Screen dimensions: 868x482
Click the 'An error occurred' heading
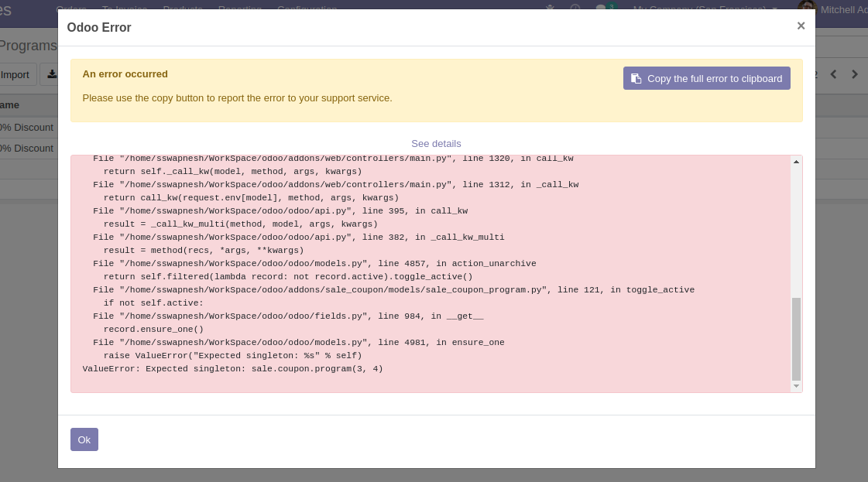[x=125, y=74]
